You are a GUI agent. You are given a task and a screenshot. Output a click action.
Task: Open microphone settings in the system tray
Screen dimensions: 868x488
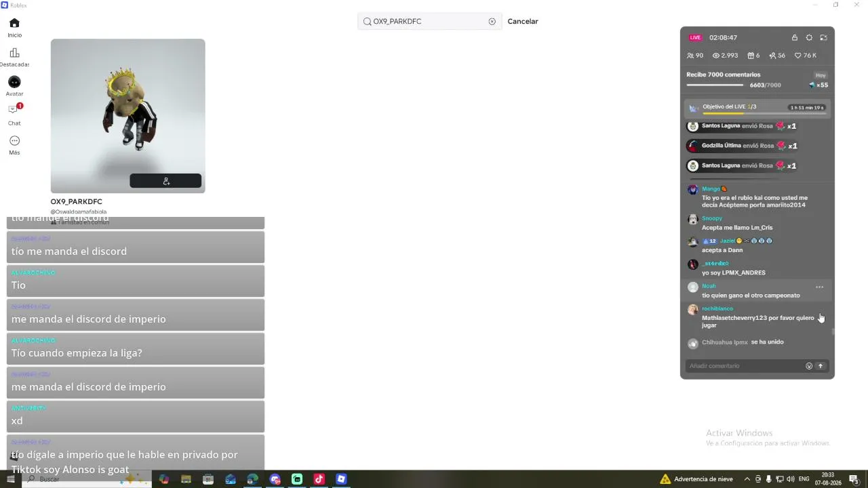(x=769, y=479)
